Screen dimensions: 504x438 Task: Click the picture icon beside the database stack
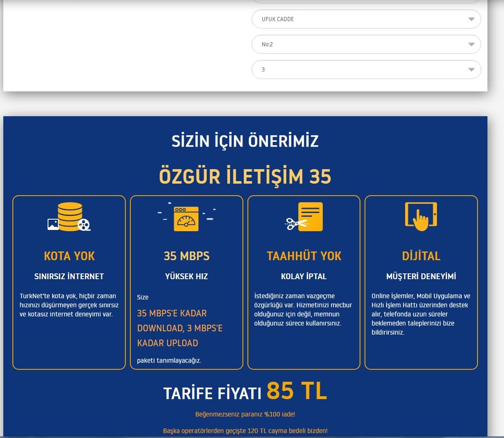click(x=53, y=224)
